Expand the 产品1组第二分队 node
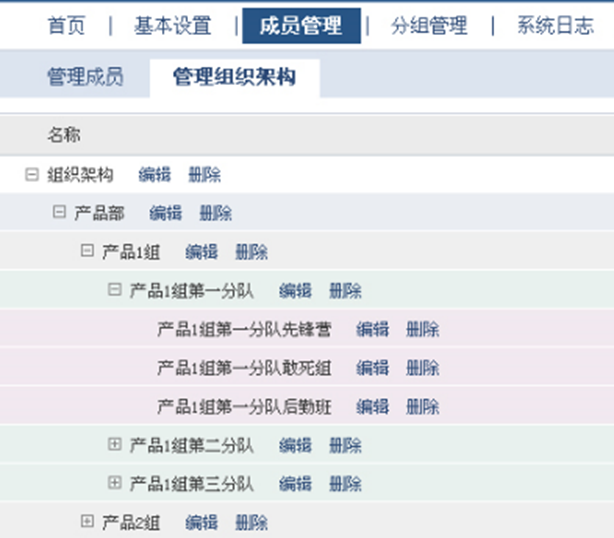This screenshot has height=538, width=614. (x=114, y=444)
